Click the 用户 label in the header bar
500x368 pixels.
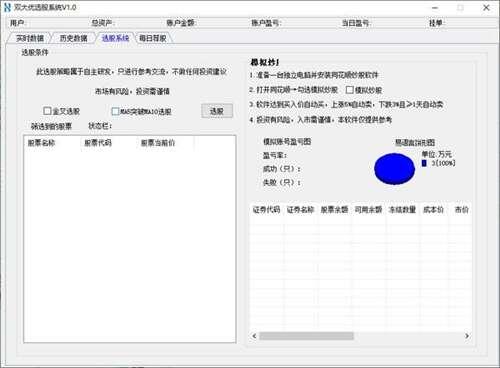pos(18,23)
